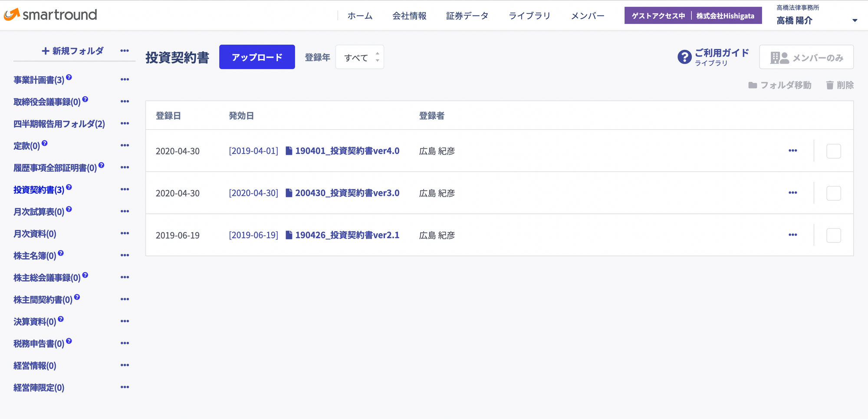Click the メンバーのみ button

806,57
